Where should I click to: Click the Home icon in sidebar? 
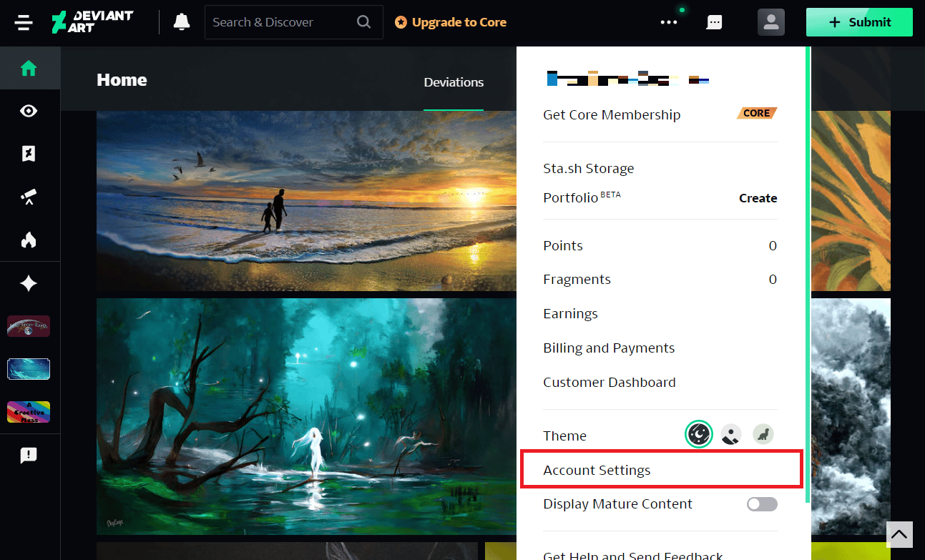click(29, 69)
